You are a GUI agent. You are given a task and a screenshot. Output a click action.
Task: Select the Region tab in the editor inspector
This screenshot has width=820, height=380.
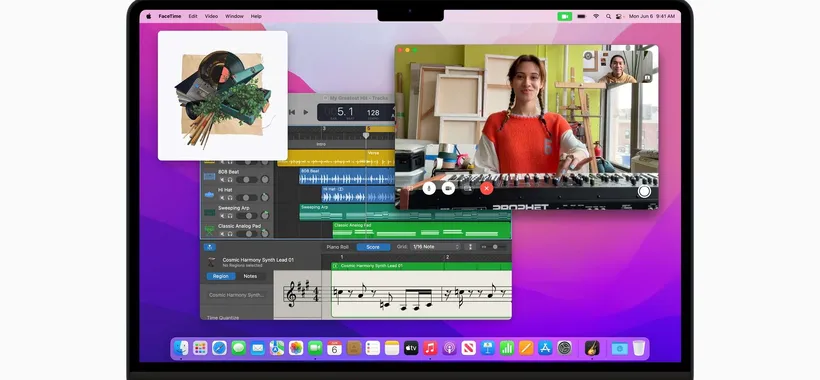tap(221, 276)
